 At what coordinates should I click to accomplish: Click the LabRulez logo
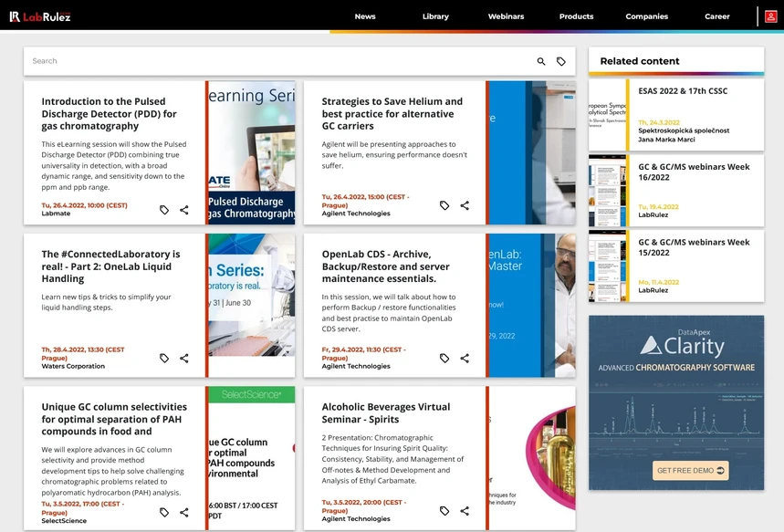point(40,16)
